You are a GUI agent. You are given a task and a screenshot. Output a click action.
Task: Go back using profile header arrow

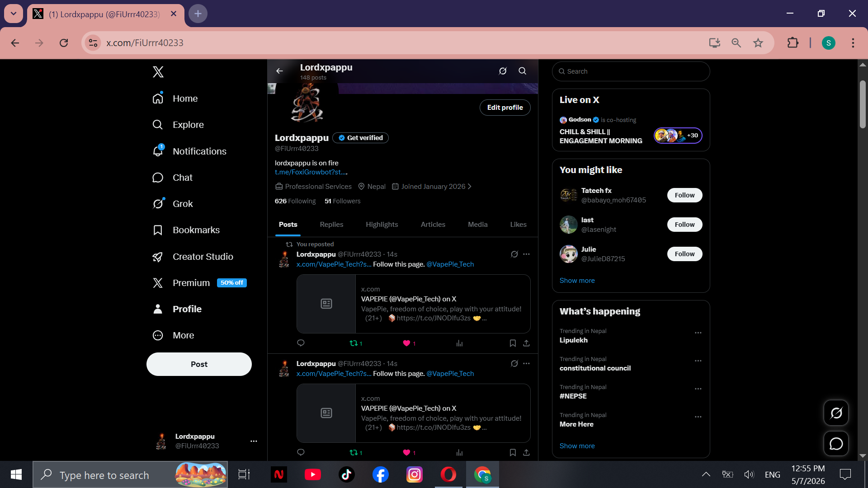(x=279, y=71)
